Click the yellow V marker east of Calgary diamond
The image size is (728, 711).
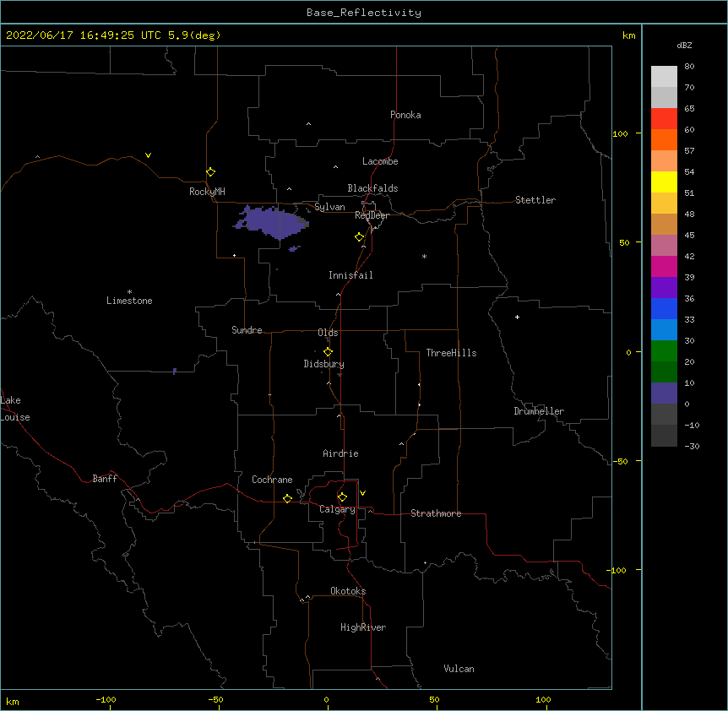click(362, 493)
